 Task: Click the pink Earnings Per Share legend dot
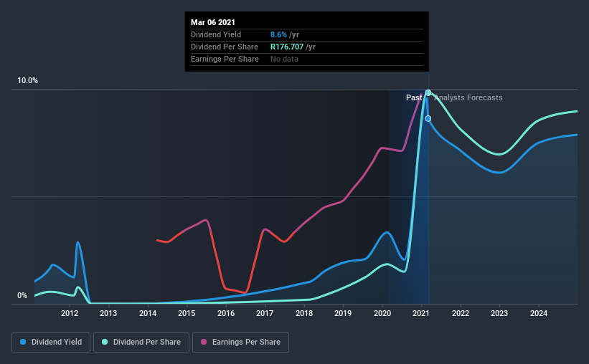(x=204, y=342)
